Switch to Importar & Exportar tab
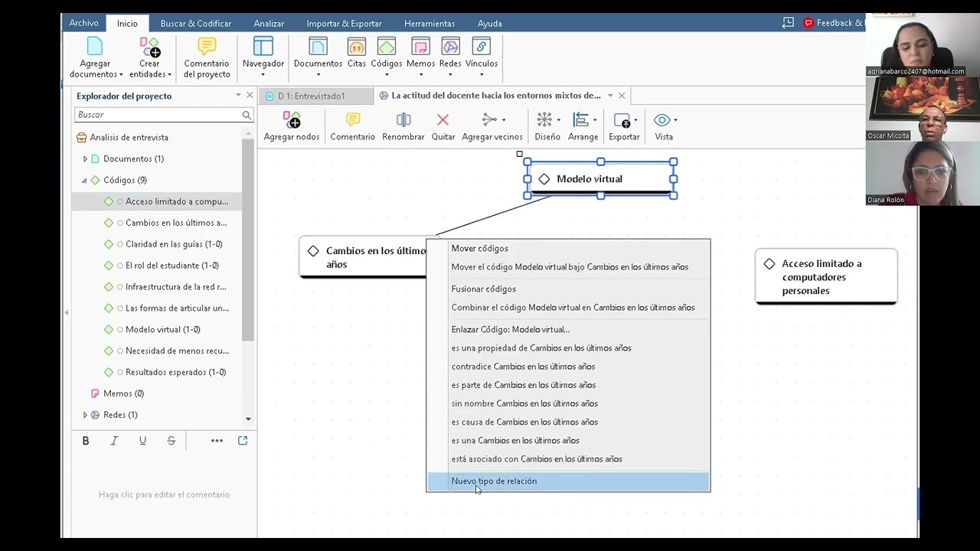 (344, 24)
